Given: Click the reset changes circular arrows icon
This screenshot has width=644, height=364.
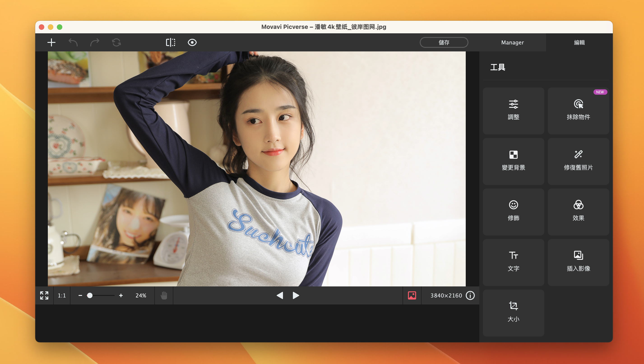Looking at the screenshot, I should (116, 42).
